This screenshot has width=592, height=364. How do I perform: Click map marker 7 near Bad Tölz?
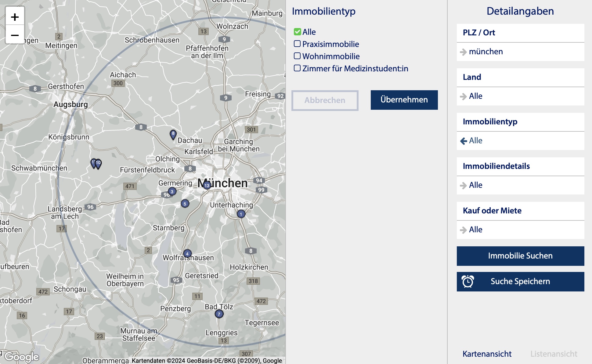pyautogui.click(x=219, y=314)
